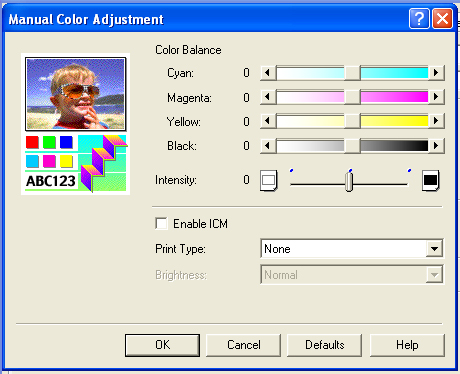
Task: Click the Manual Color Adjustment title bar text
Action: (x=86, y=20)
